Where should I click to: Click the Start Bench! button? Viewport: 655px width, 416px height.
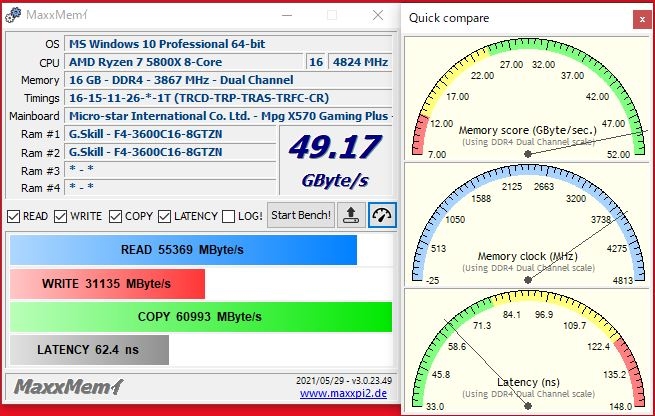pyautogui.click(x=301, y=215)
